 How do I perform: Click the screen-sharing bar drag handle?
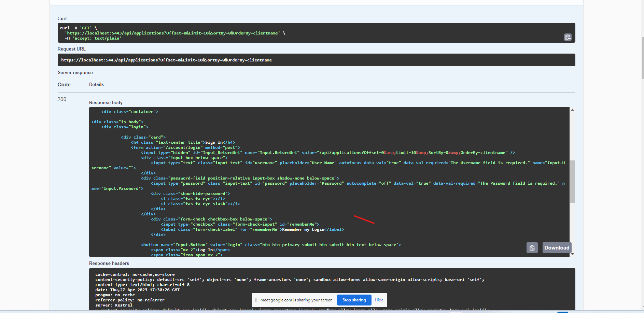tap(256, 300)
